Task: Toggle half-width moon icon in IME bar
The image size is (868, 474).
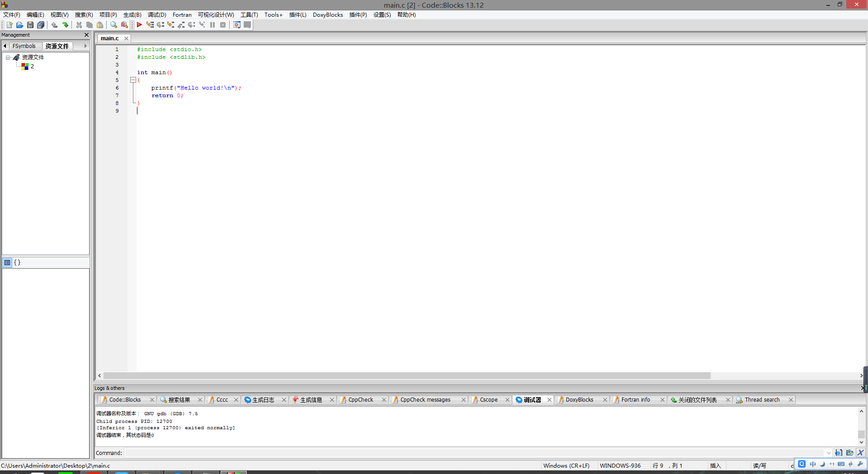Action: coord(822,464)
